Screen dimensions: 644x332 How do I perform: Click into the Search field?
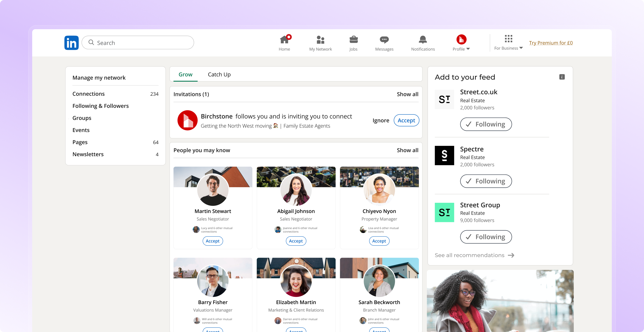[x=138, y=43]
